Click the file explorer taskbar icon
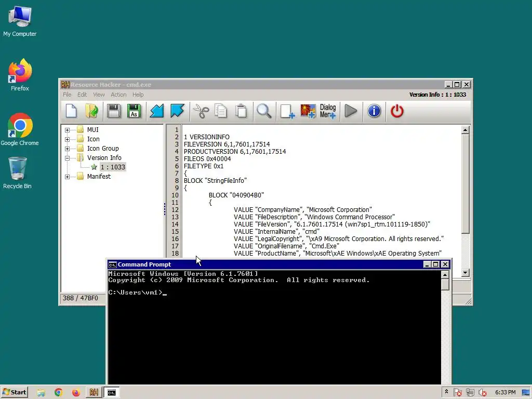532x399 pixels. [41, 393]
